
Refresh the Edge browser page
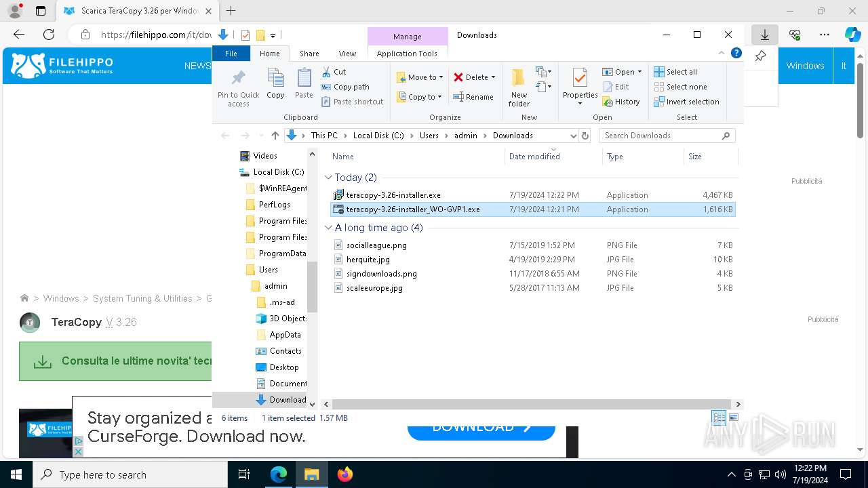tap(49, 35)
